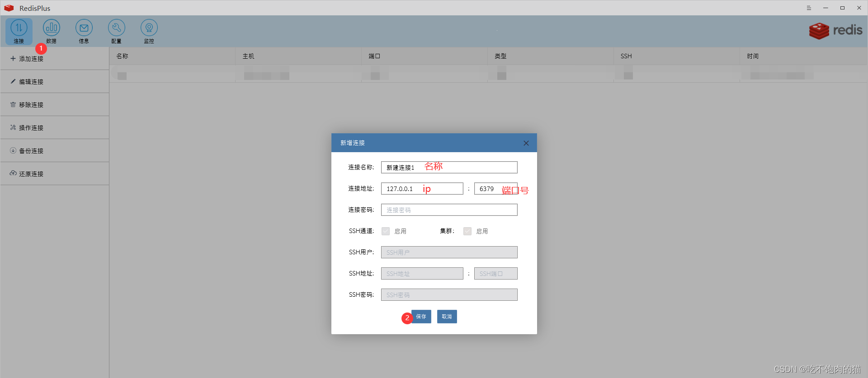The width and height of the screenshot is (868, 378).
Task: Click the 连接名称 input field
Action: coord(449,168)
